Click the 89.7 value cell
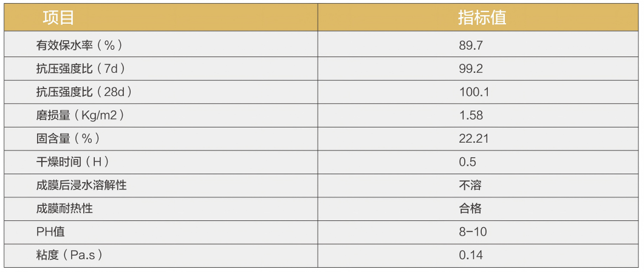The width and height of the screenshot is (644, 272). click(471, 45)
